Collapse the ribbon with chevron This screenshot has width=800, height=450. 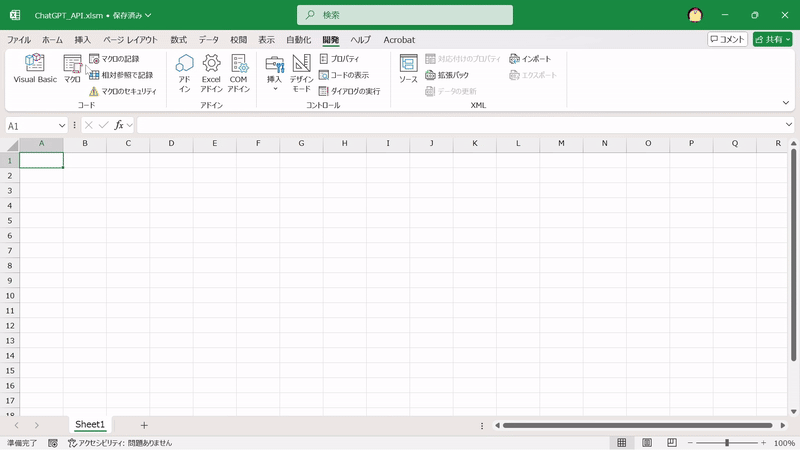pos(785,102)
